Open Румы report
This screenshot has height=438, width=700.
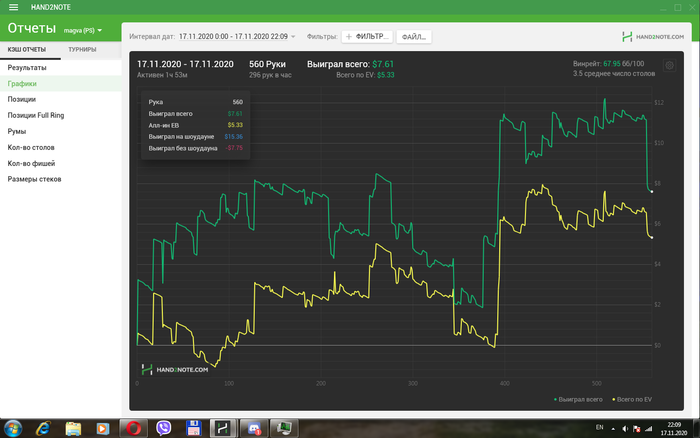61,131
